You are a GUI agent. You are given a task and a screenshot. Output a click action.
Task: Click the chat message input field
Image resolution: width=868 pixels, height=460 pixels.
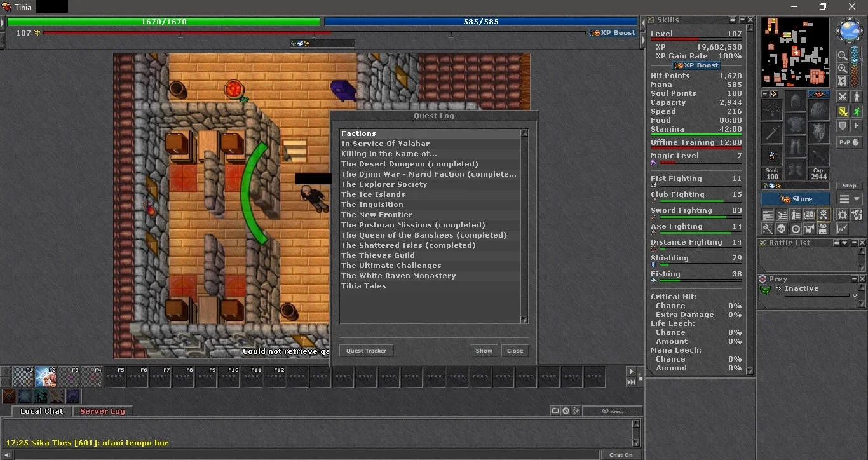[306, 455]
